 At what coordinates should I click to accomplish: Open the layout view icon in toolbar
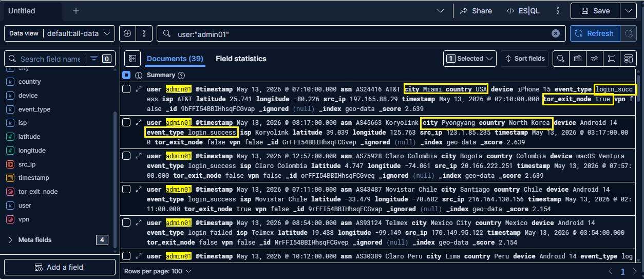tap(628, 59)
